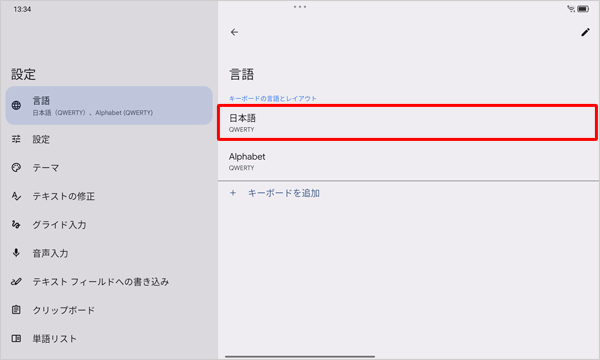Open テキスト フィールドへの書き込み item
This screenshot has width=600, height=360.
coord(109,281)
